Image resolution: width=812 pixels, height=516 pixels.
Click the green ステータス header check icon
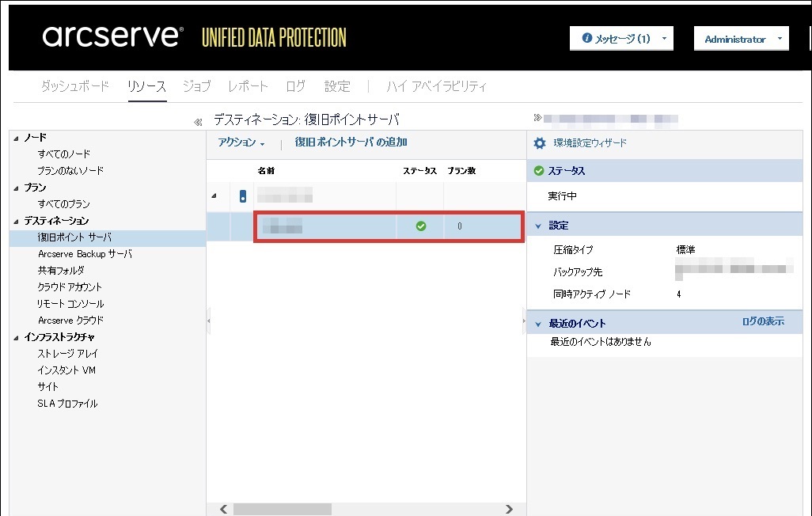(539, 171)
